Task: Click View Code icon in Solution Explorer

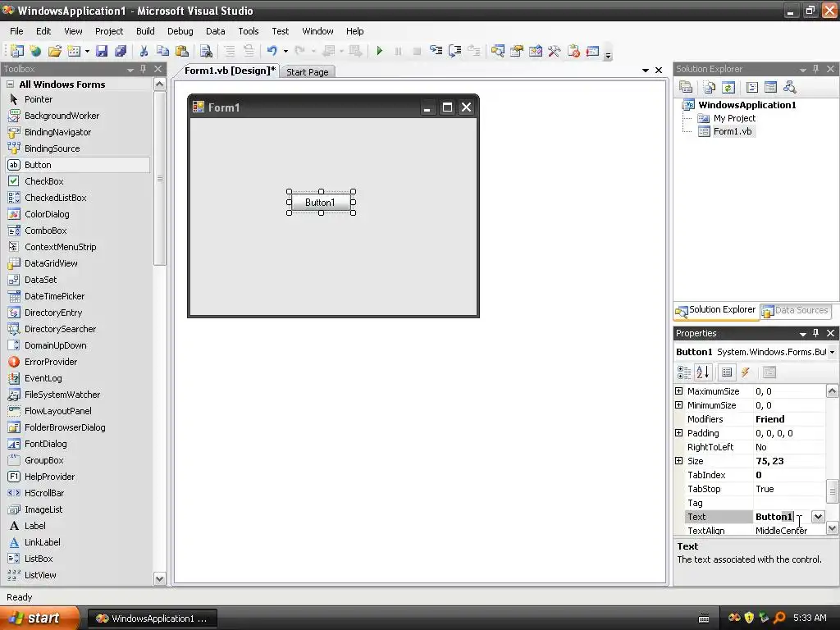Action: click(751, 87)
